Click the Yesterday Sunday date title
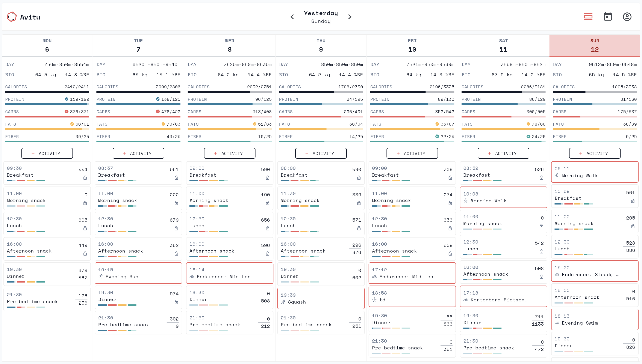642x364 pixels. (x=321, y=17)
